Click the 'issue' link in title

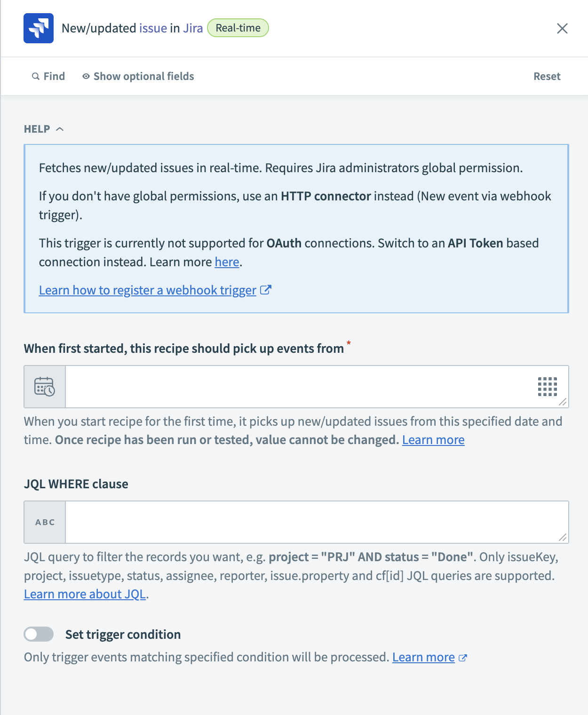pos(153,28)
